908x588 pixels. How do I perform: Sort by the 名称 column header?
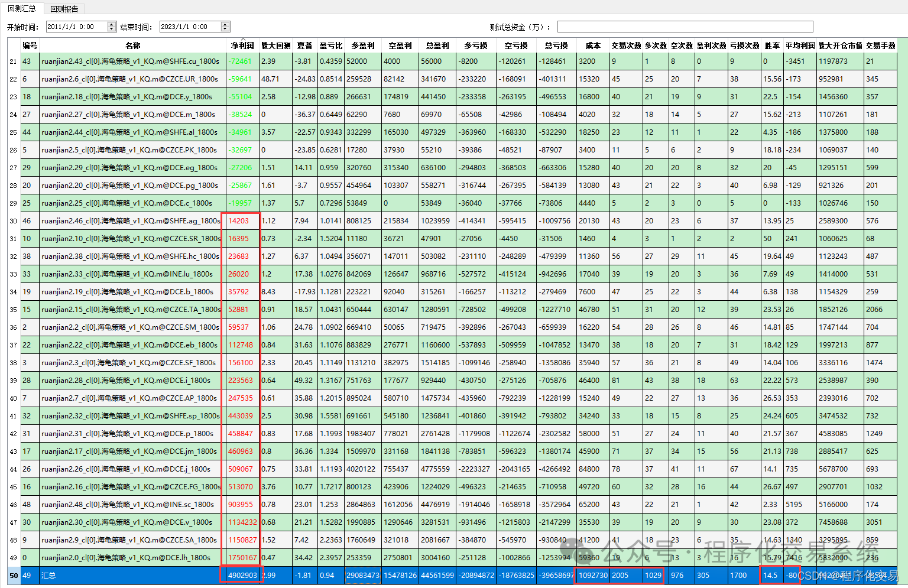click(x=133, y=46)
